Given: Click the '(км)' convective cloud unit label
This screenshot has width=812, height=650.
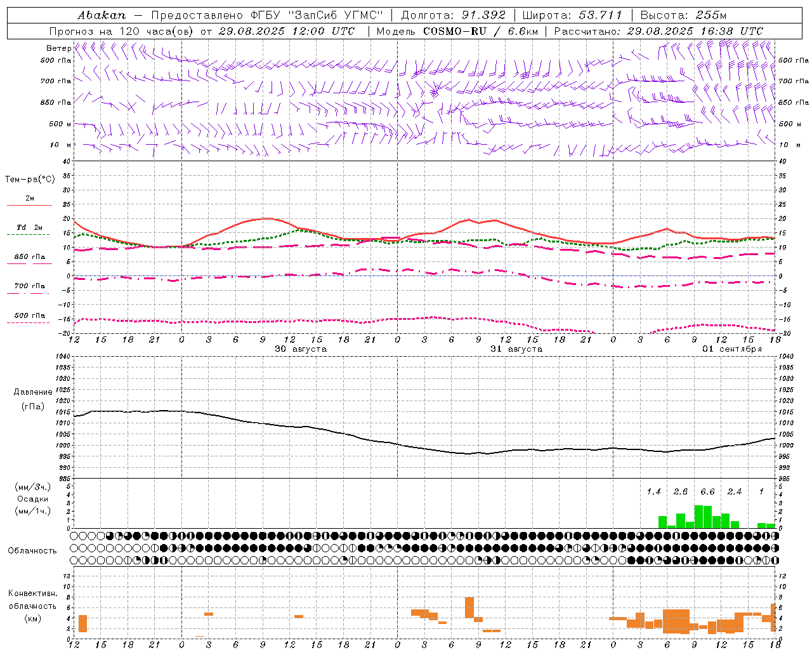Looking at the screenshot, I should pos(33,618).
